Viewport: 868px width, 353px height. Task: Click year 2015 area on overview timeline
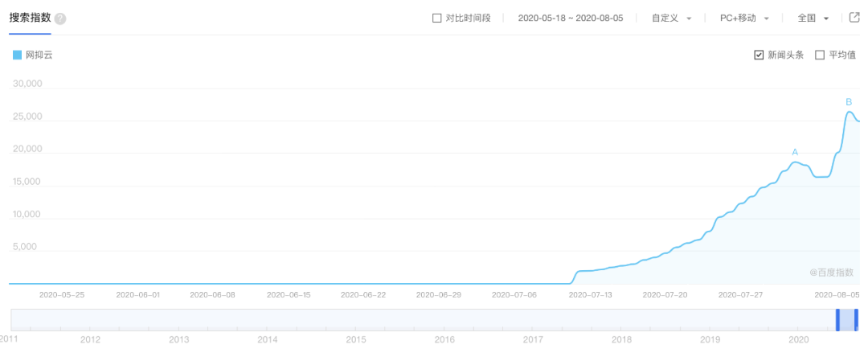(356, 320)
